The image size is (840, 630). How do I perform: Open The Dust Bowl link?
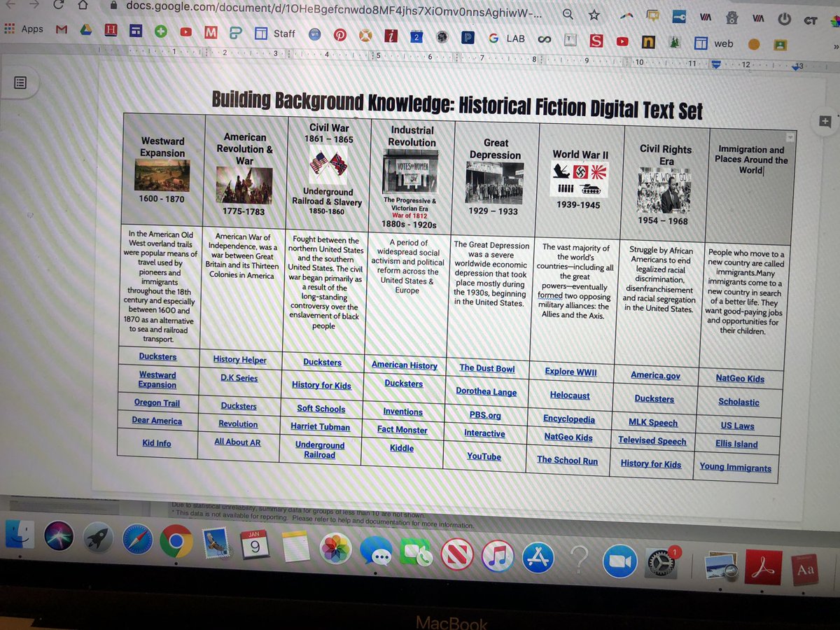[486, 368]
